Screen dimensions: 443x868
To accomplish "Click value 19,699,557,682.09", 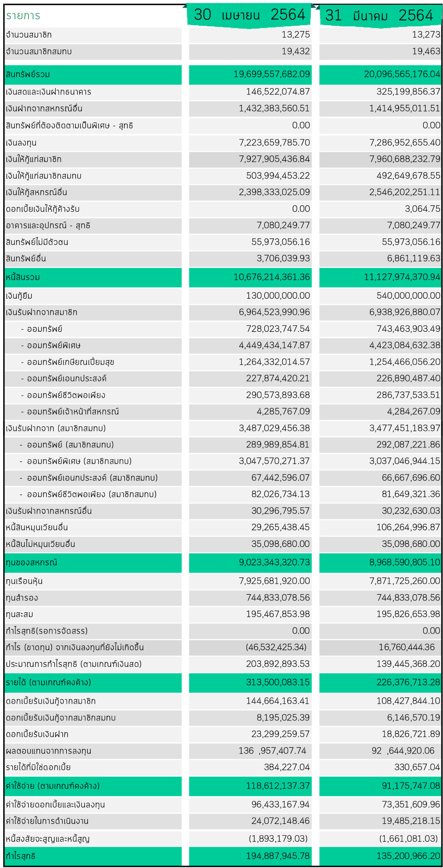I will 272,74.
